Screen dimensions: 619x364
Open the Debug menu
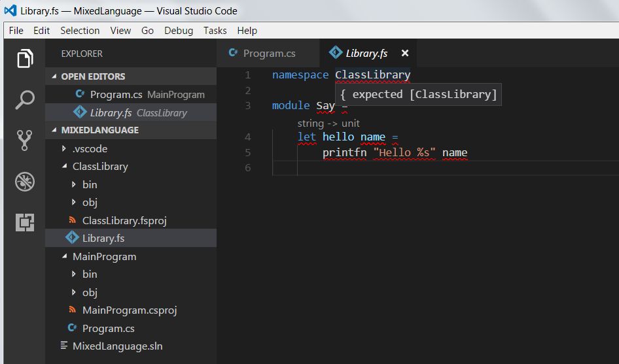179,30
